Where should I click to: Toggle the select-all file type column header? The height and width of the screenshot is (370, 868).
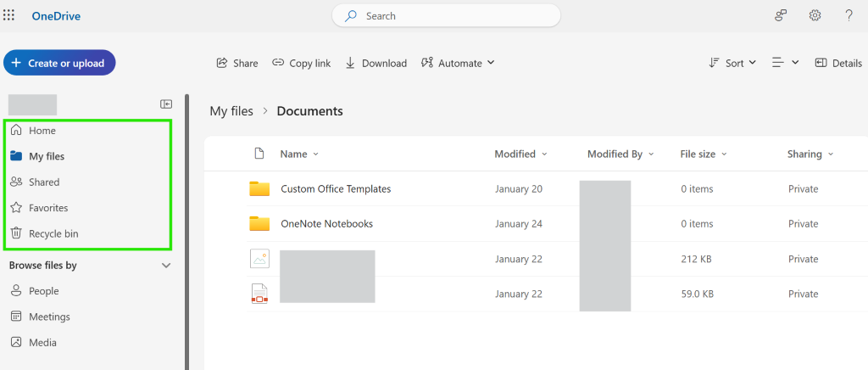pos(259,154)
